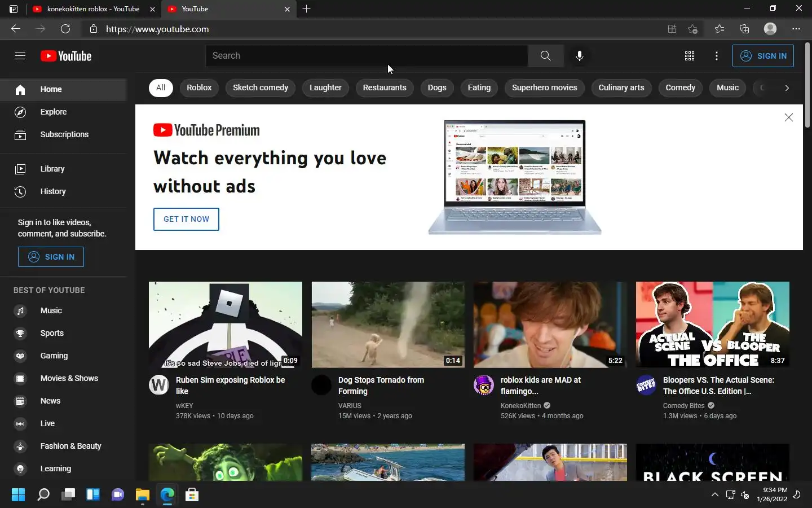Click the Learning lightbulb icon
This screenshot has width=812, height=508.
(20, 468)
